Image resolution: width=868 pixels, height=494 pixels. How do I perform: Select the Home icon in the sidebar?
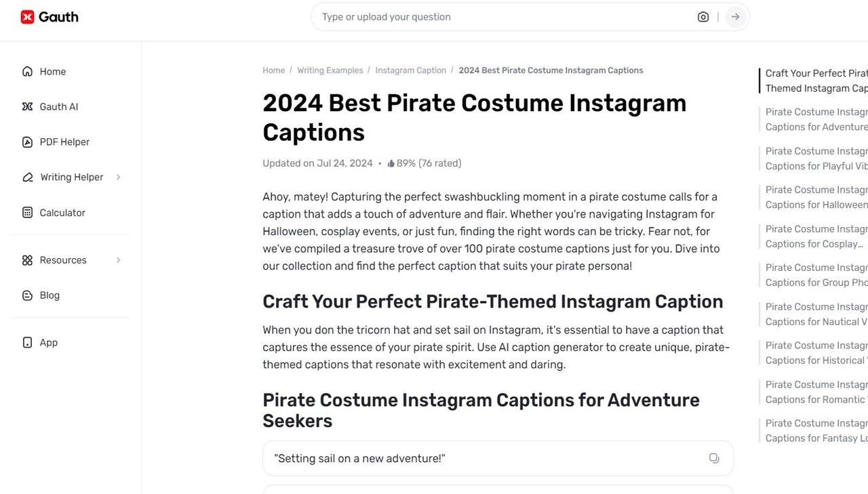click(x=27, y=71)
